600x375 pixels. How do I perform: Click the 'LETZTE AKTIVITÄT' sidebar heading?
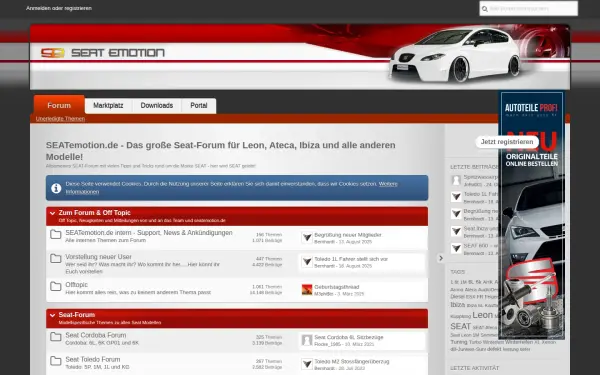tap(475, 368)
